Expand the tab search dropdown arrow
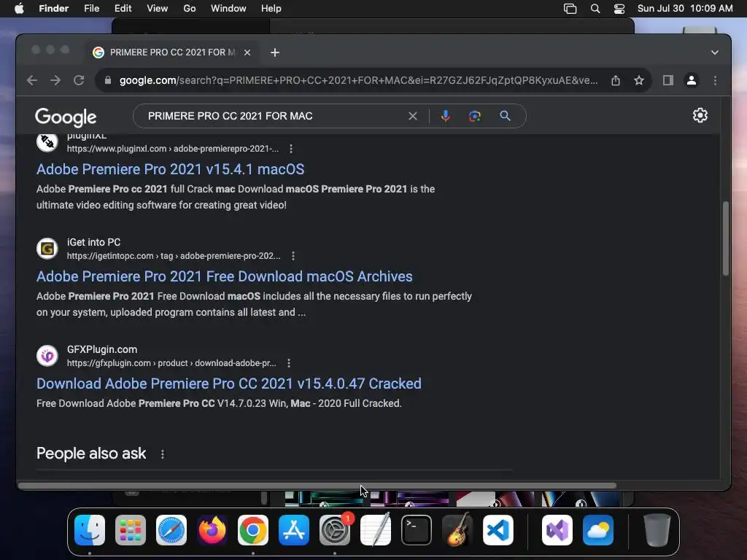Screen dimensions: 747x560 (x=715, y=52)
